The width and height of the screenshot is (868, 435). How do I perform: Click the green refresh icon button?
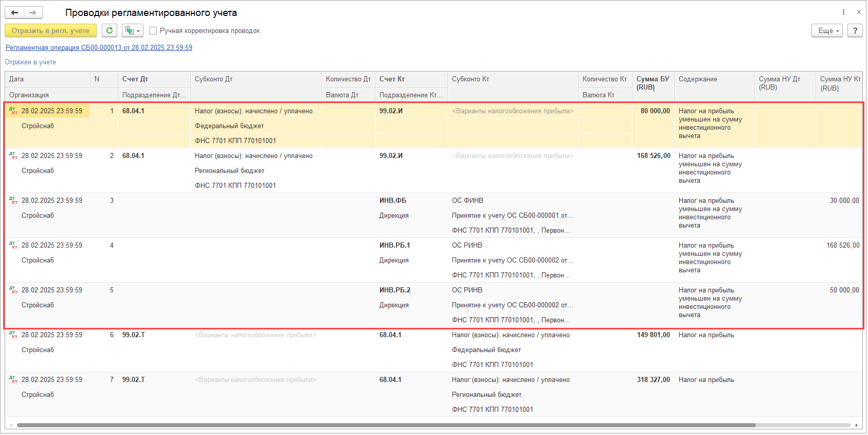click(x=110, y=31)
